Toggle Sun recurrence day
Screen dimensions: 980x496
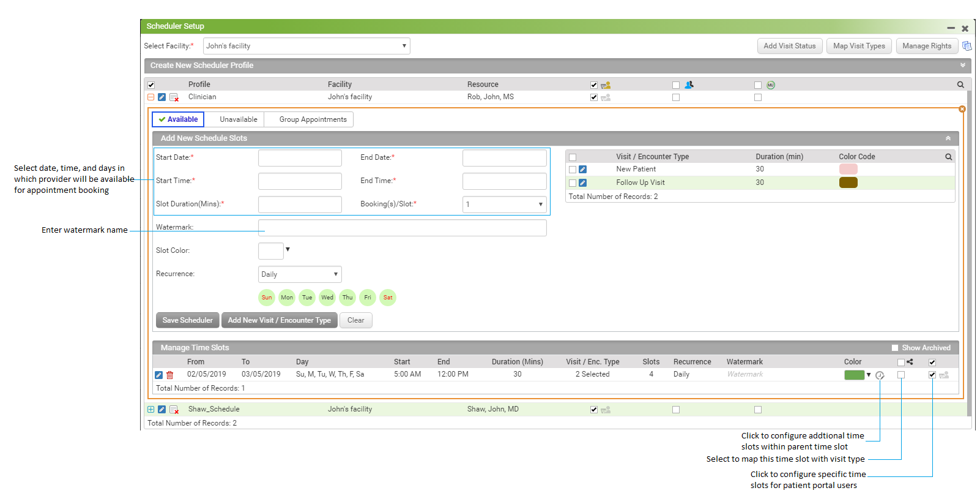(267, 298)
